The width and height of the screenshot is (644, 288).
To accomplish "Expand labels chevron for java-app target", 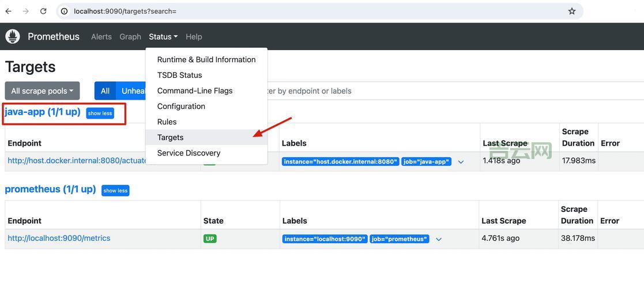I will (x=461, y=162).
